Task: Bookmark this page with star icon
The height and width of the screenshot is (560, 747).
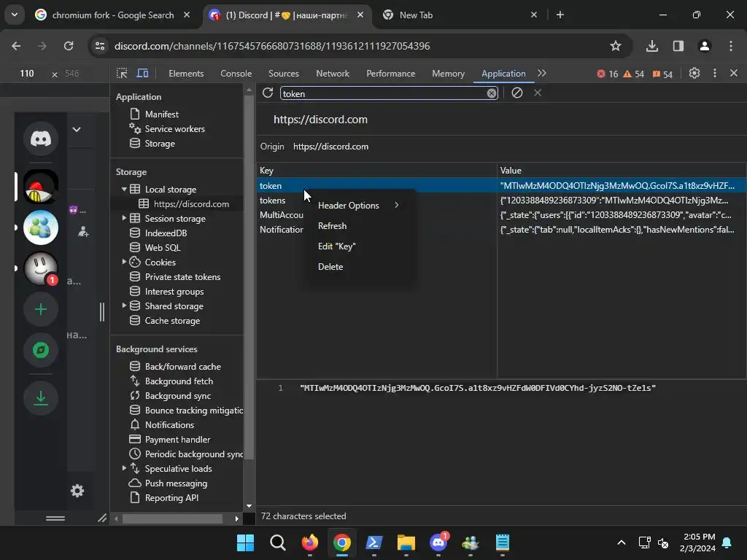Action: click(x=616, y=46)
